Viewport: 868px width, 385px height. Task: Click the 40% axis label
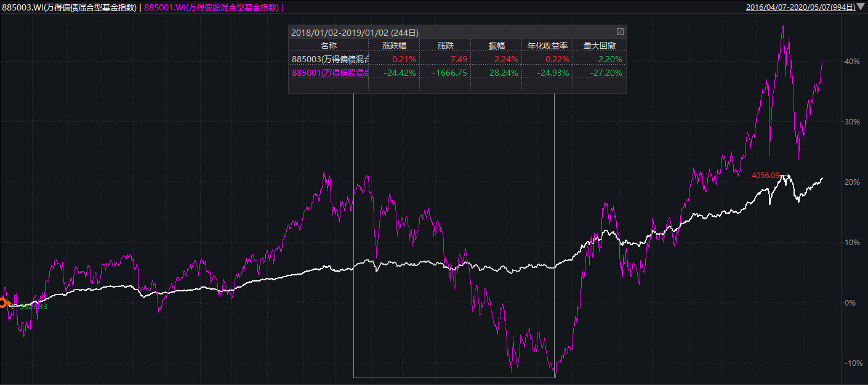[852, 62]
